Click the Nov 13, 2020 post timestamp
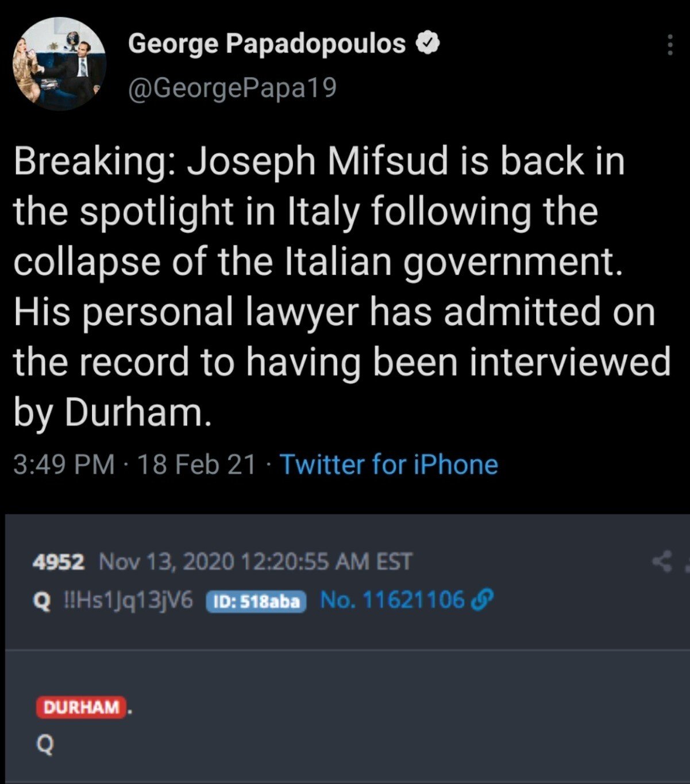Viewport: 690px width, 784px height. [x=256, y=562]
